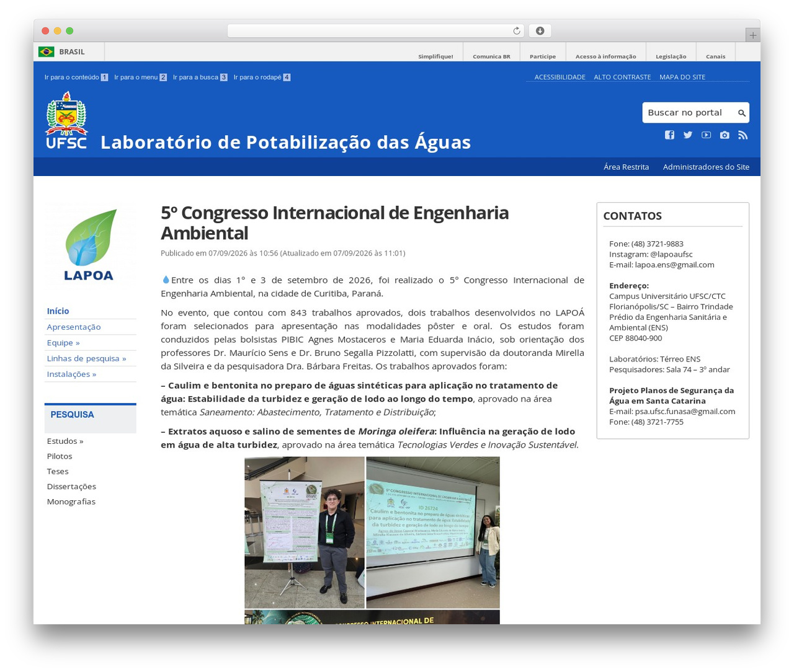Open Área Restrita link
The height and width of the screenshot is (672, 794).
626,167
